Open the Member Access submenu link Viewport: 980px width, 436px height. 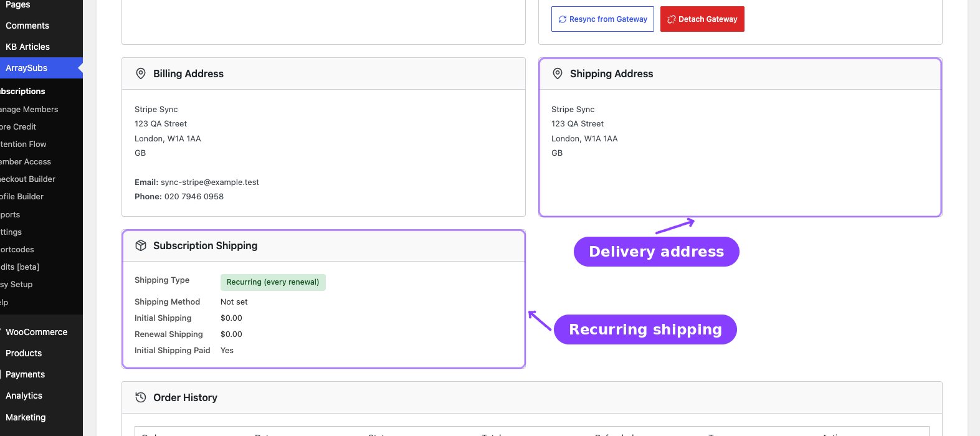coord(26,161)
